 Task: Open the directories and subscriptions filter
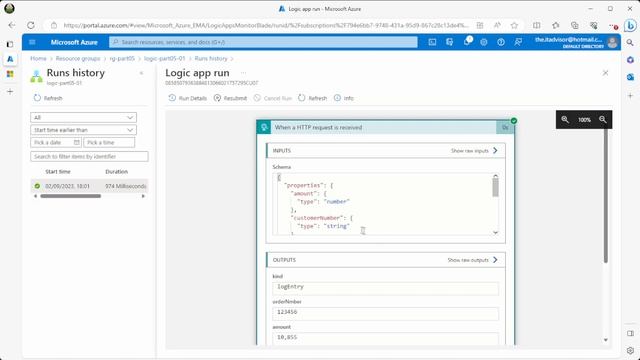pos(449,42)
